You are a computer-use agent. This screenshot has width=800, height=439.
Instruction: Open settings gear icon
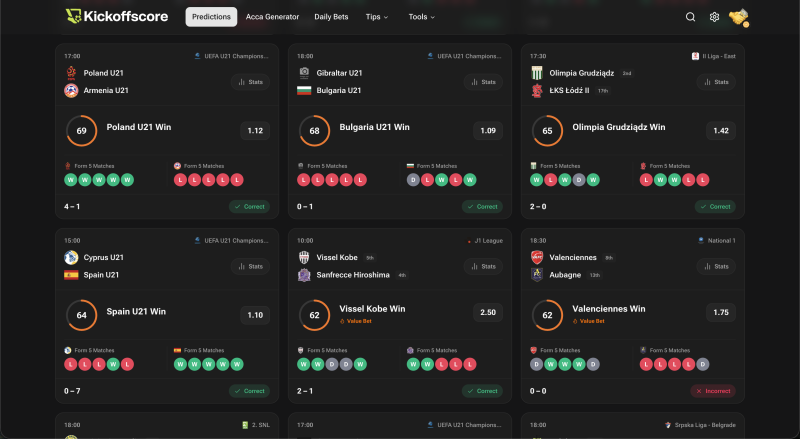[714, 17]
